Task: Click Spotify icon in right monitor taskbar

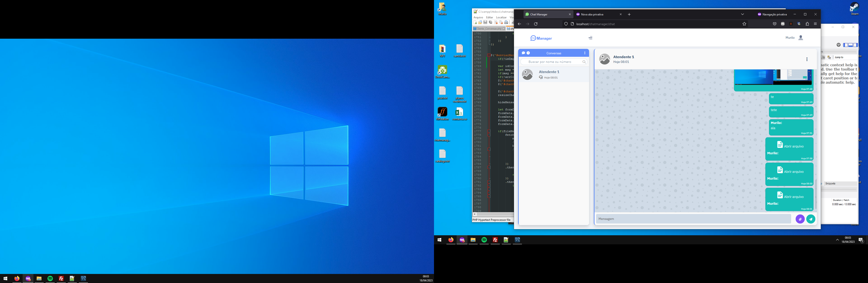Action: tap(484, 240)
